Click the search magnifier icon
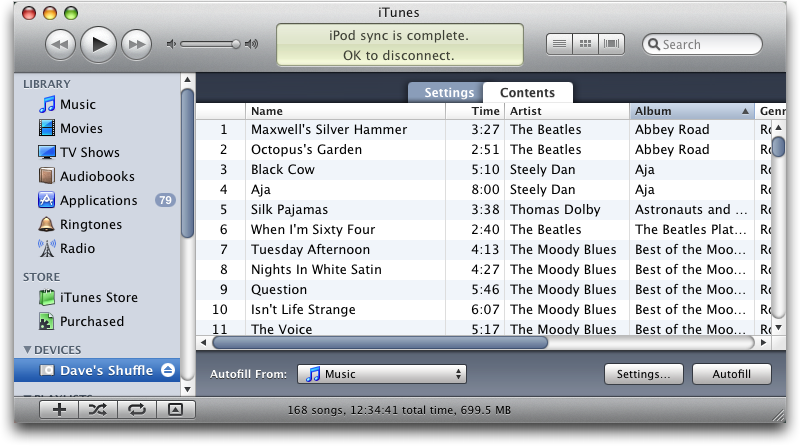This screenshot has height=446, width=800. (x=654, y=44)
